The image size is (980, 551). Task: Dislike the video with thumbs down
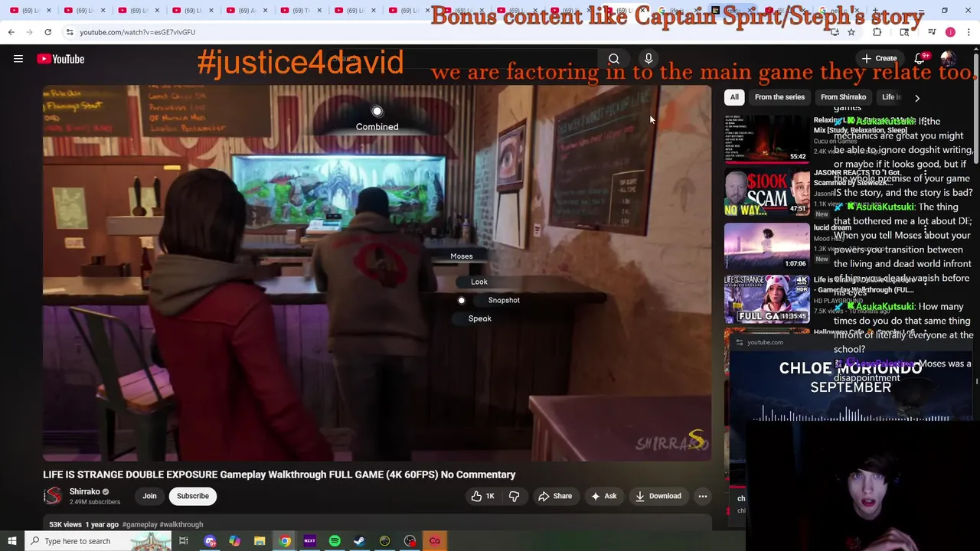coord(514,496)
